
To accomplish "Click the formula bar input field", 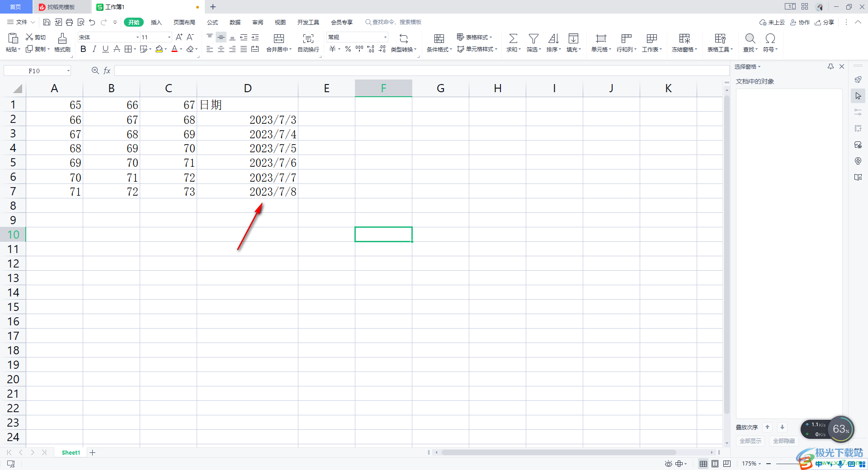I will (421, 70).
